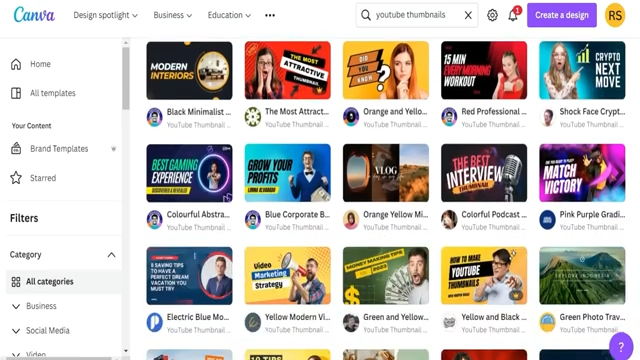Open the Video Marketing Strategy thumbnail
640x360 pixels.
[288, 276]
